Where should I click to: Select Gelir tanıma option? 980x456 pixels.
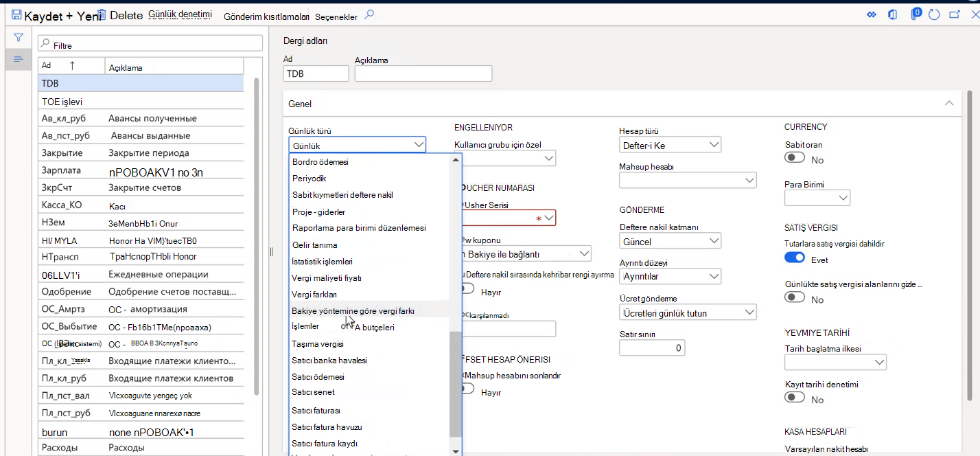[369, 244]
